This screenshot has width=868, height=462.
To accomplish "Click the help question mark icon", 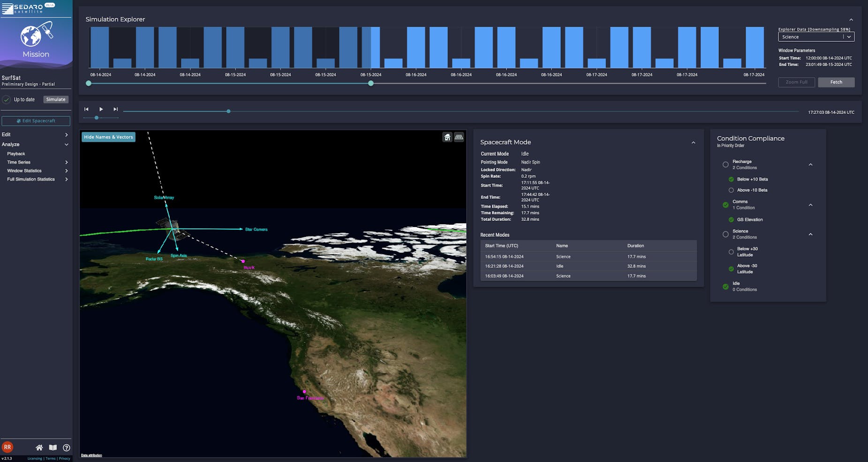I will (66, 447).
